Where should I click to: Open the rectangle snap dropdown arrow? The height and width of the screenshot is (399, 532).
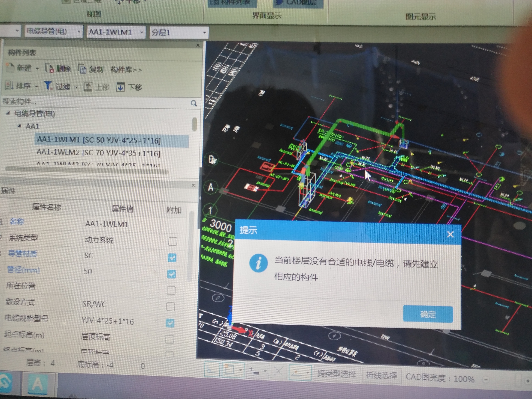pyautogui.click(x=240, y=370)
